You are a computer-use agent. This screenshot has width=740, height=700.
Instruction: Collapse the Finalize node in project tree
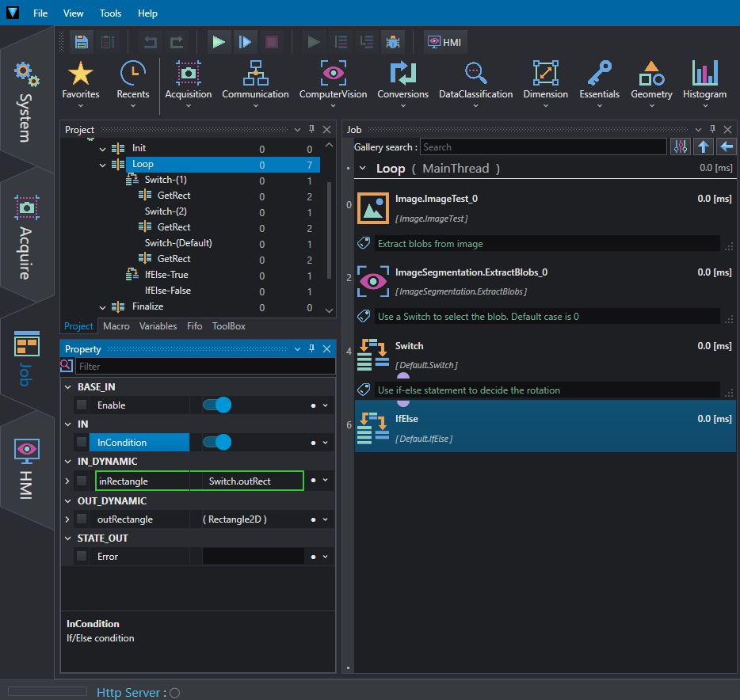pyautogui.click(x=102, y=307)
